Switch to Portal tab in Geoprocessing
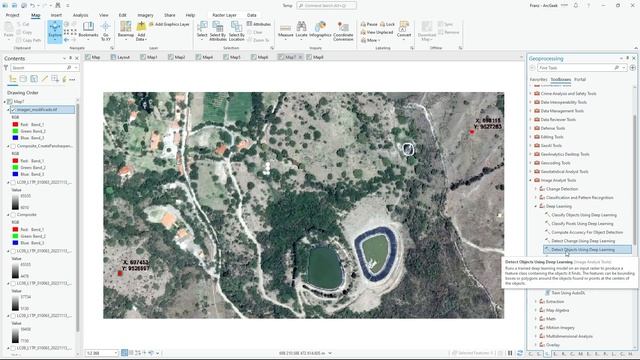Viewport: 640px width, 360px height. [x=580, y=80]
